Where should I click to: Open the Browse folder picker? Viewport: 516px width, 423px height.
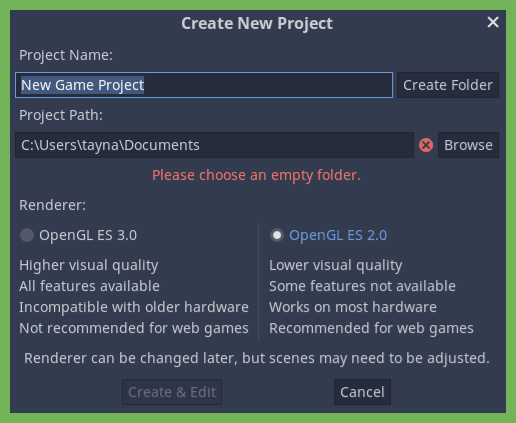click(x=468, y=145)
